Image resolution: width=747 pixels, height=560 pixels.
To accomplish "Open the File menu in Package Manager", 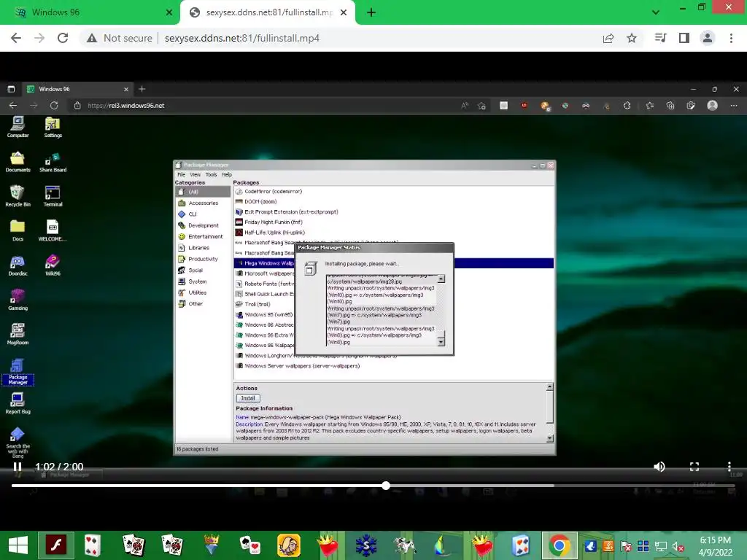I will click(181, 175).
